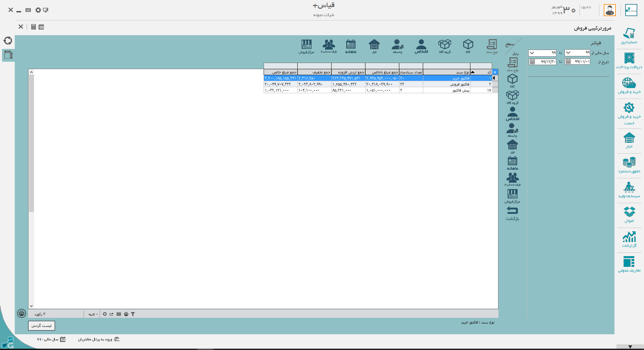
Task: Select Goods (کالا) in vertical detail column
Action: [513, 81]
